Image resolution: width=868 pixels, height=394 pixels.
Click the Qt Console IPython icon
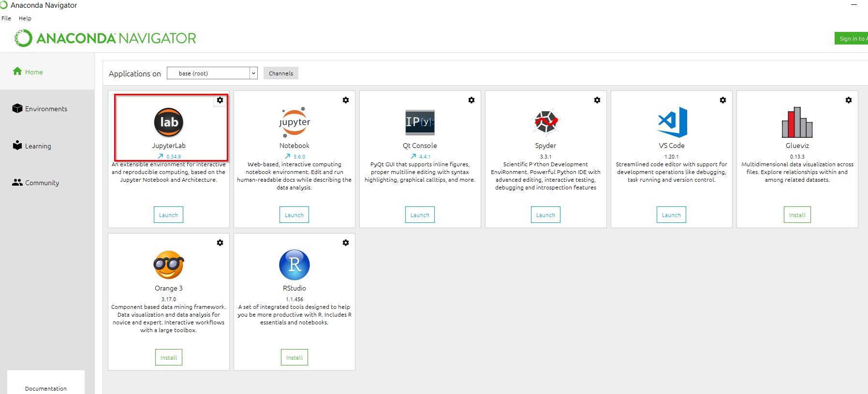tap(420, 122)
